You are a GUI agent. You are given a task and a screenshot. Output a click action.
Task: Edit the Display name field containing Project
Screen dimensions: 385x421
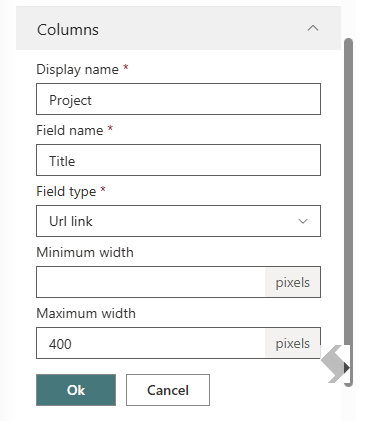(178, 99)
